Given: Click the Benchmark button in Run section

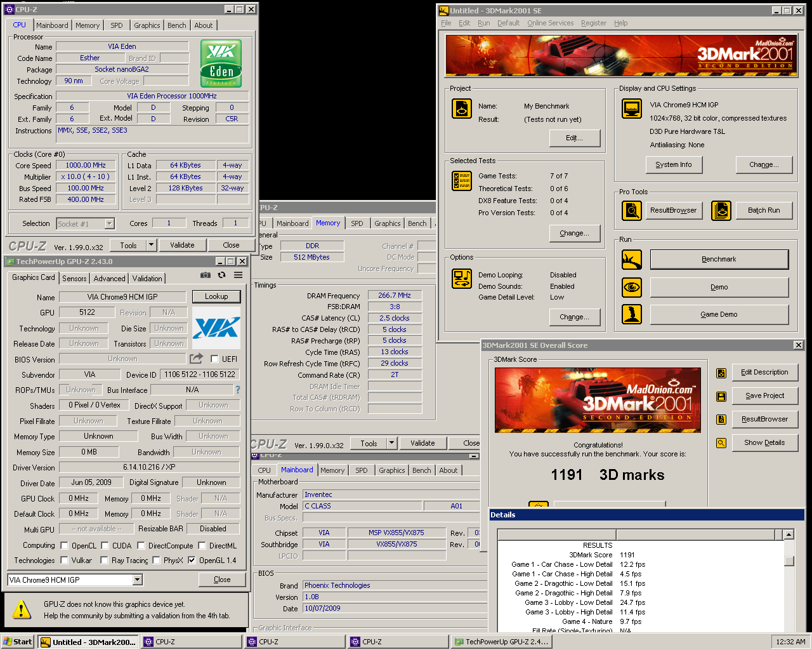Looking at the screenshot, I should (719, 259).
